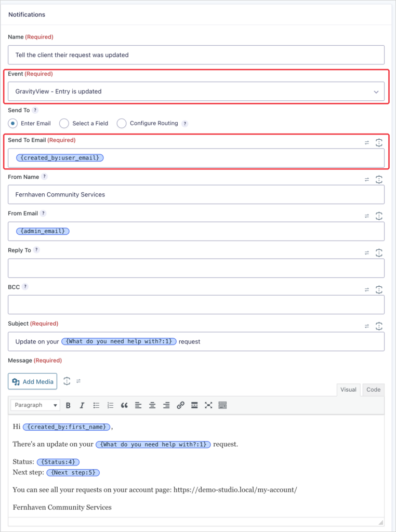Screen dimensions: 396x532
Task: Click the editor resize handle
Action: pos(381,523)
